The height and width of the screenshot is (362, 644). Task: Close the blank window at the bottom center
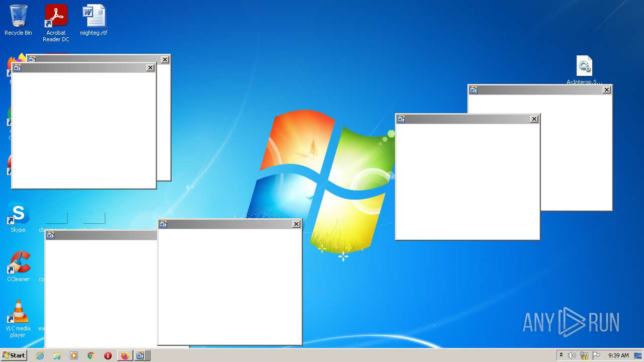296,224
